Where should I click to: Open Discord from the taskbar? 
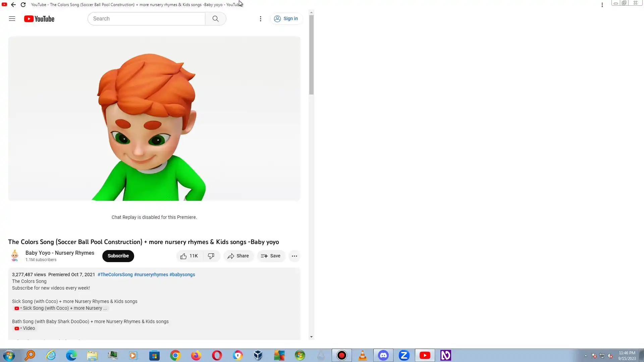pyautogui.click(x=383, y=355)
